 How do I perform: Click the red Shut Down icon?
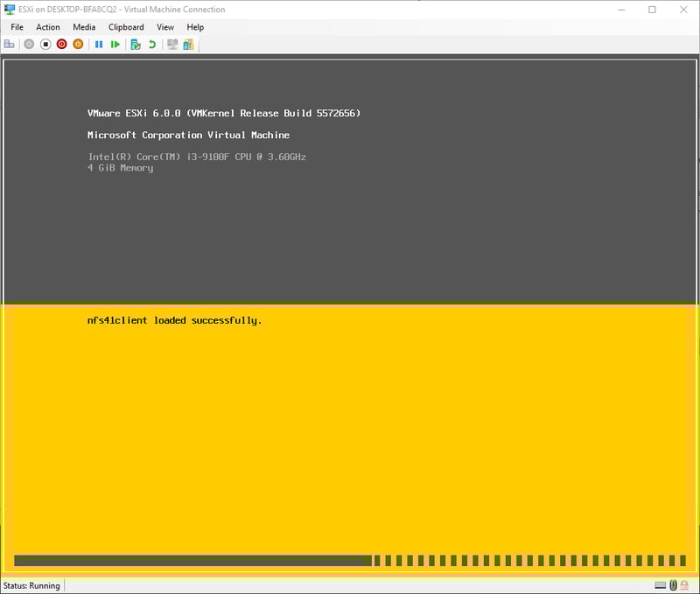(62, 44)
